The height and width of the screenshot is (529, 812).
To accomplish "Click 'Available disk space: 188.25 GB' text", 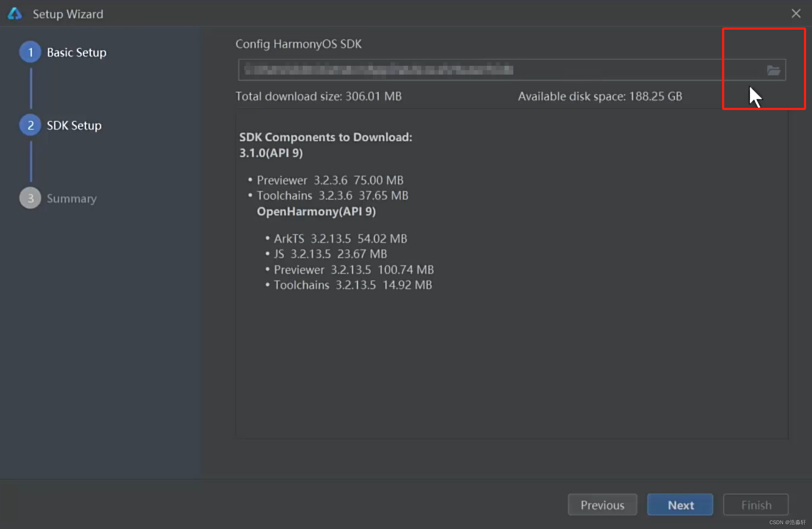I will tap(600, 96).
